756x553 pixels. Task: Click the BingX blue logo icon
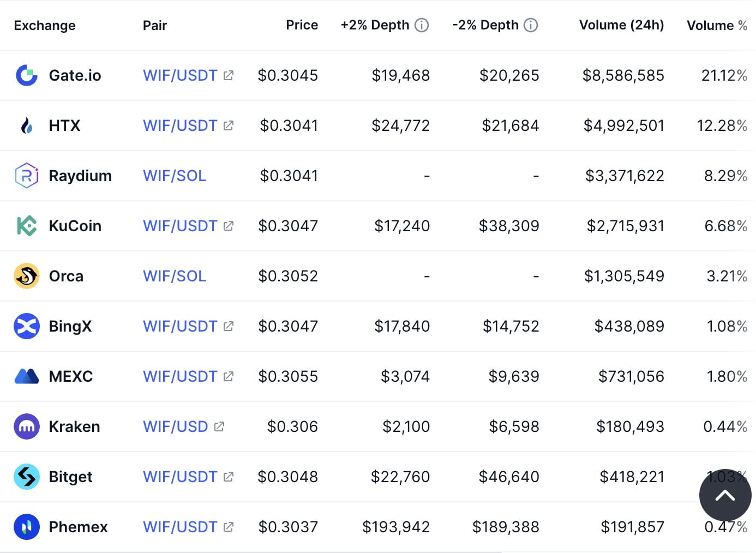26,326
